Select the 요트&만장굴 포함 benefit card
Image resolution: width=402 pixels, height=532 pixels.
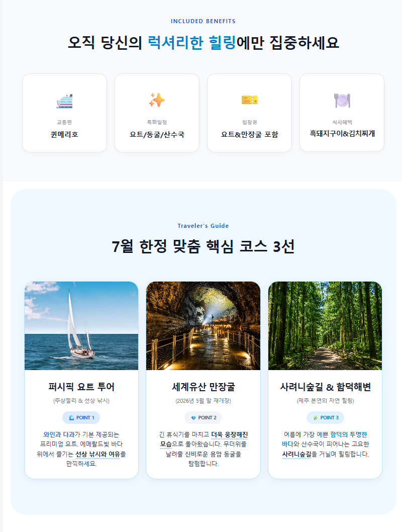pyautogui.click(x=249, y=113)
